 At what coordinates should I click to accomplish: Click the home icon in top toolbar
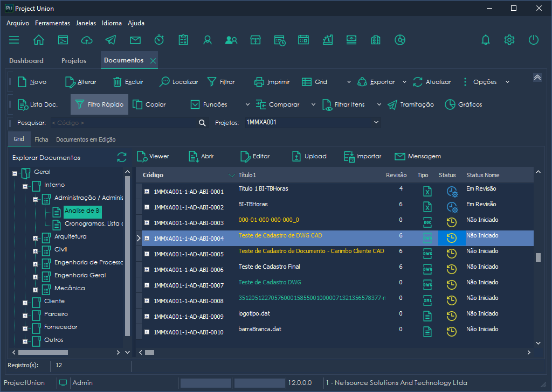(x=39, y=40)
